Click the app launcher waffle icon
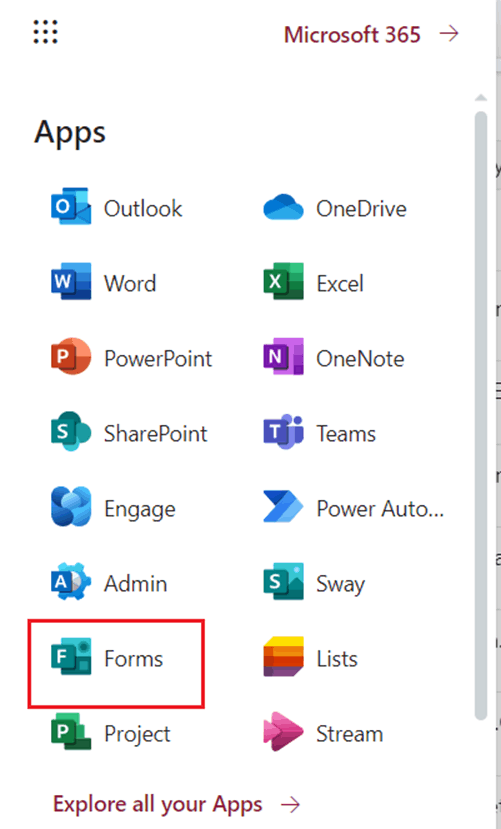The height and width of the screenshot is (829, 501). (x=45, y=32)
